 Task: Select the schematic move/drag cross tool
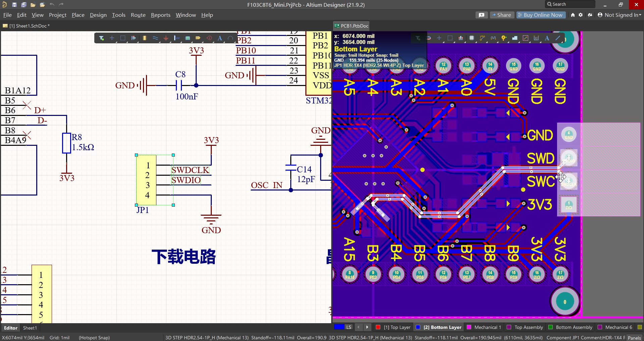pos(112,38)
